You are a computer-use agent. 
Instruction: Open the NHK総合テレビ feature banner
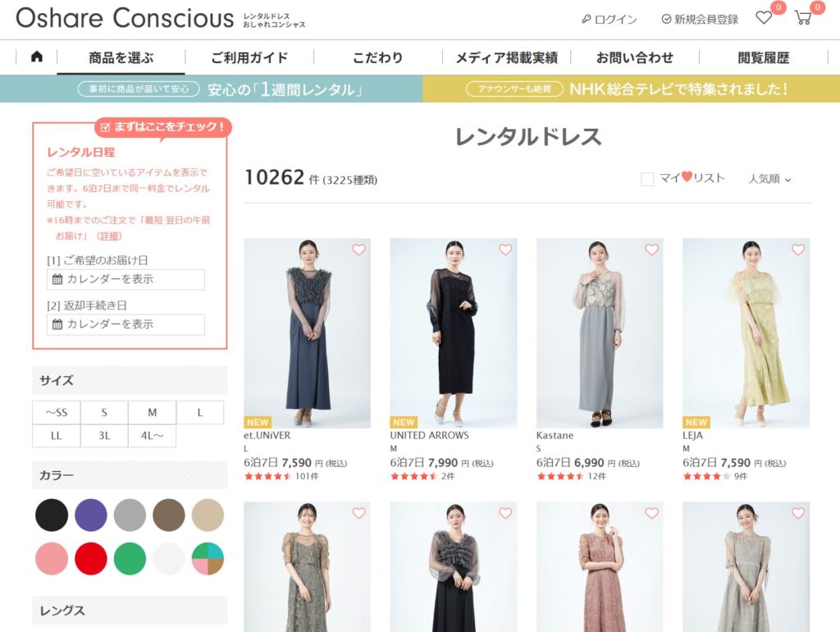632,89
